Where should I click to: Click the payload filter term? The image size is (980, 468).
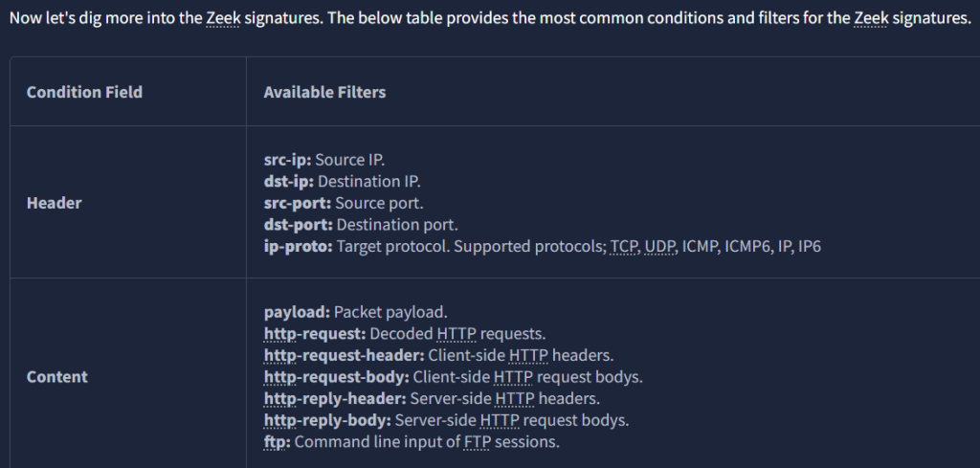[296, 312]
